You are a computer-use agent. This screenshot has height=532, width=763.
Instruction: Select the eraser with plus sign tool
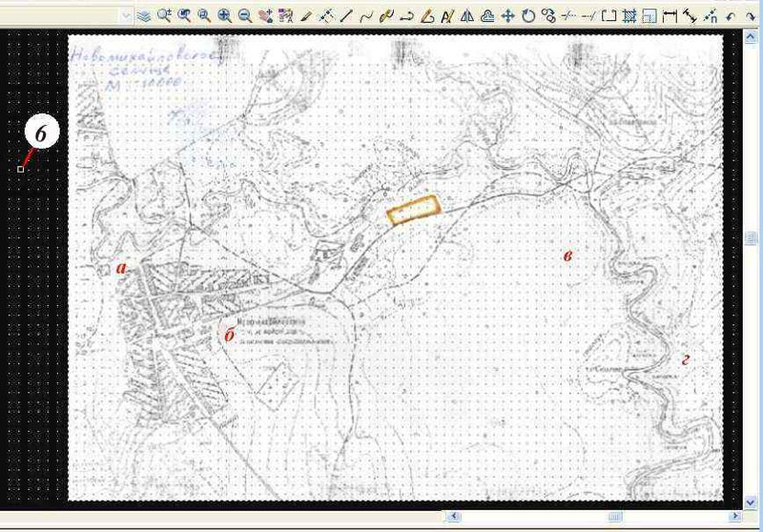pyautogui.click(x=265, y=16)
